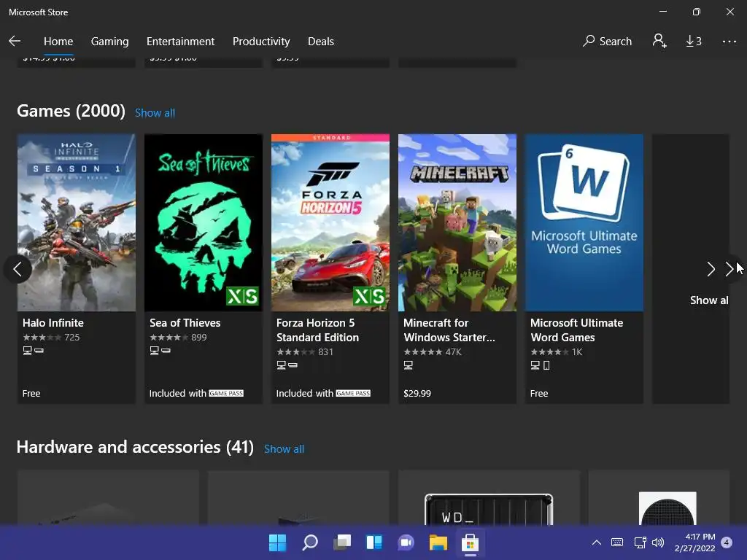Open taskbar Search
Screen dimensions: 747x560
(309, 542)
